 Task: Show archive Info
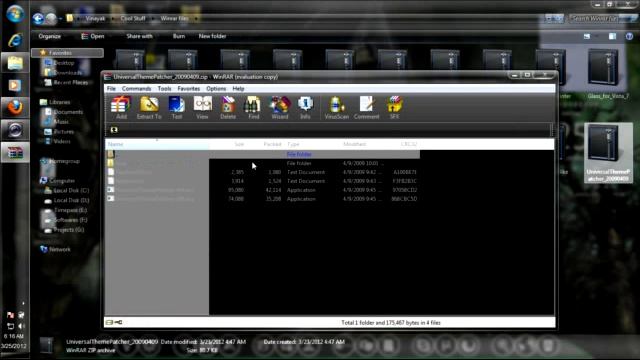[305, 108]
